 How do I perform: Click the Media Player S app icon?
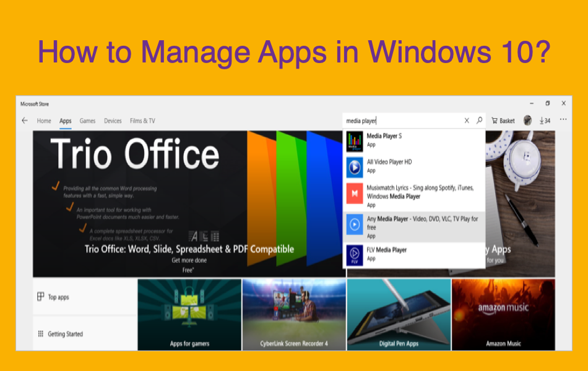tap(355, 141)
